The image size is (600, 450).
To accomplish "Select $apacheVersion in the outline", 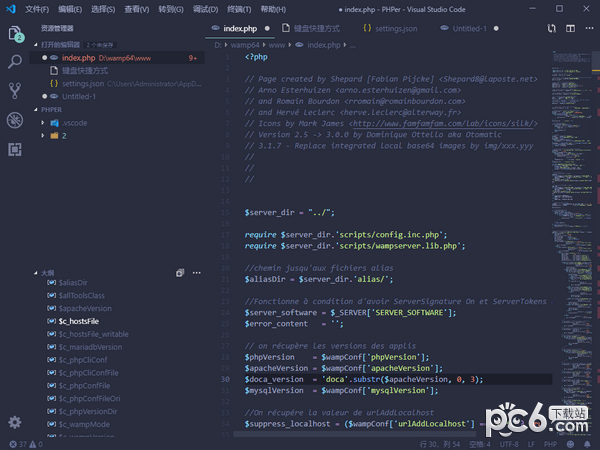I will pos(85,308).
